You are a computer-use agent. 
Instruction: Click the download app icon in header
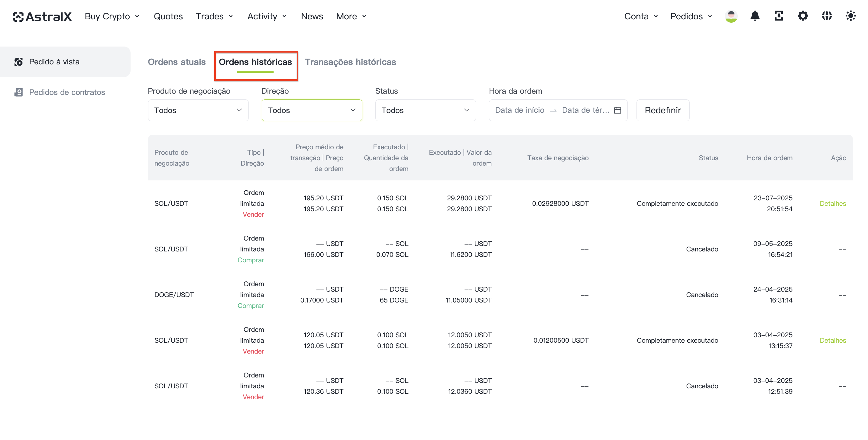779,16
